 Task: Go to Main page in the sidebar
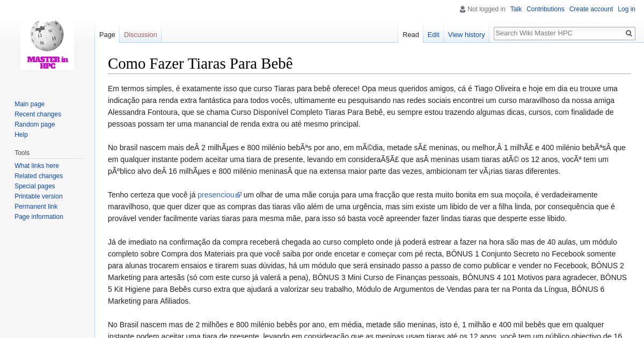pos(30,104)
